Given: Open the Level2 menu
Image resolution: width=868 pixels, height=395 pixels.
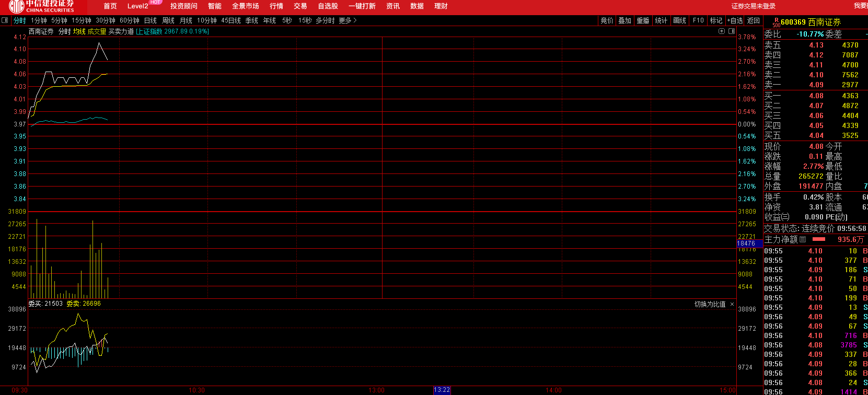Looking at the screenshot, I should click(x=138, y=6).
